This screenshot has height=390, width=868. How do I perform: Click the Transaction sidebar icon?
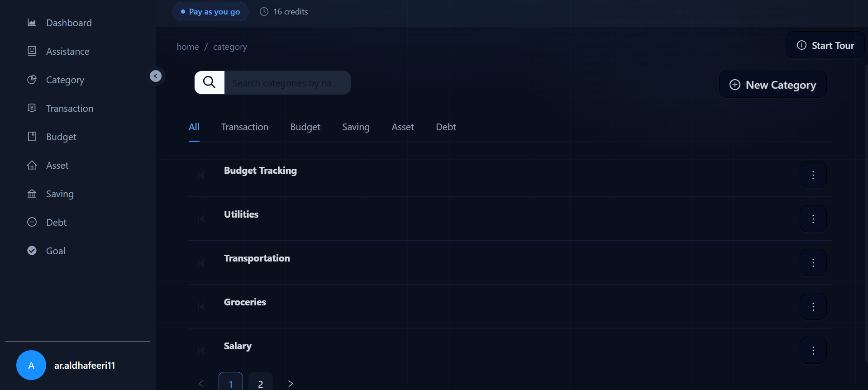[x=32, y=108]
